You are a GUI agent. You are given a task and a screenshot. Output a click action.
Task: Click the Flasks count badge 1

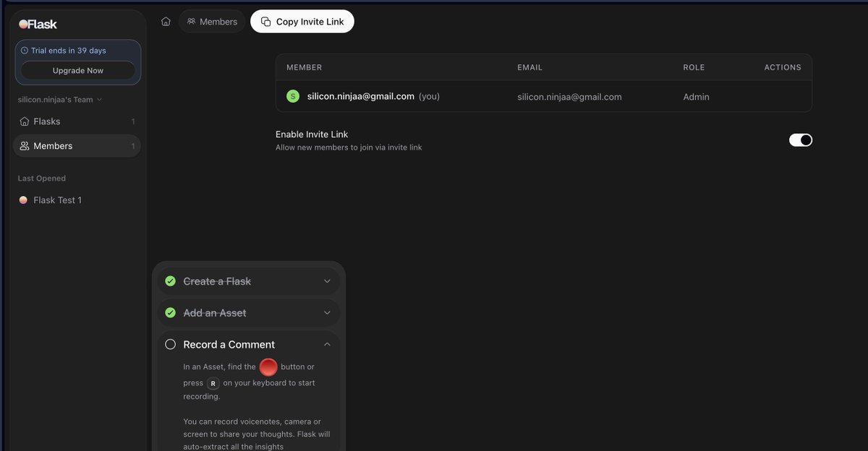click(133, 121)
